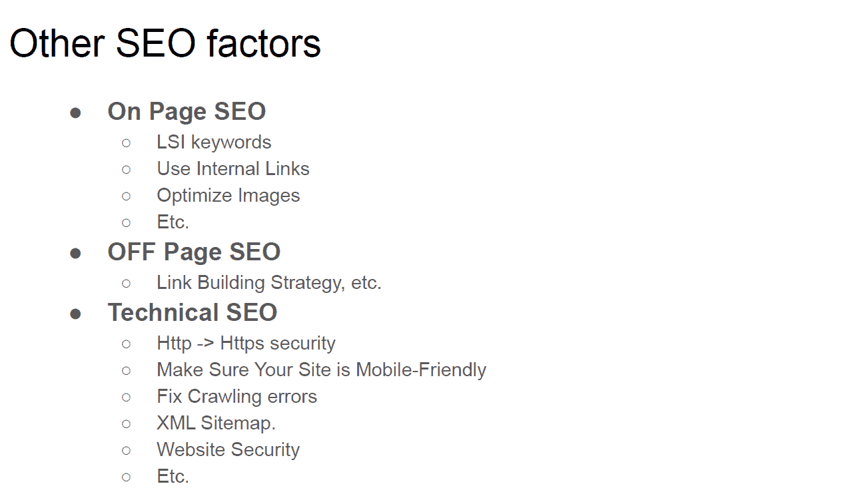Select the 'OFF Page SEO' heading
Image resolution: width=854 pixels, height=504 pixels.
click(x=194, y=252)
